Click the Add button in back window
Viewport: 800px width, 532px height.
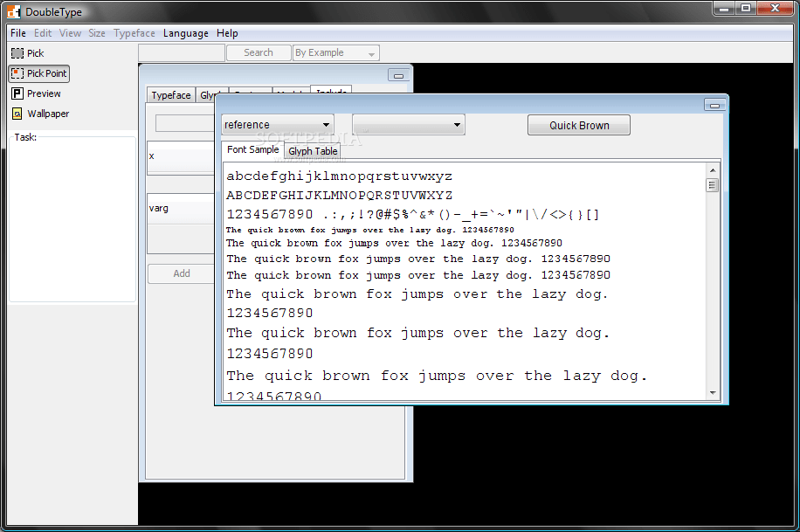[x=181, y=273]
